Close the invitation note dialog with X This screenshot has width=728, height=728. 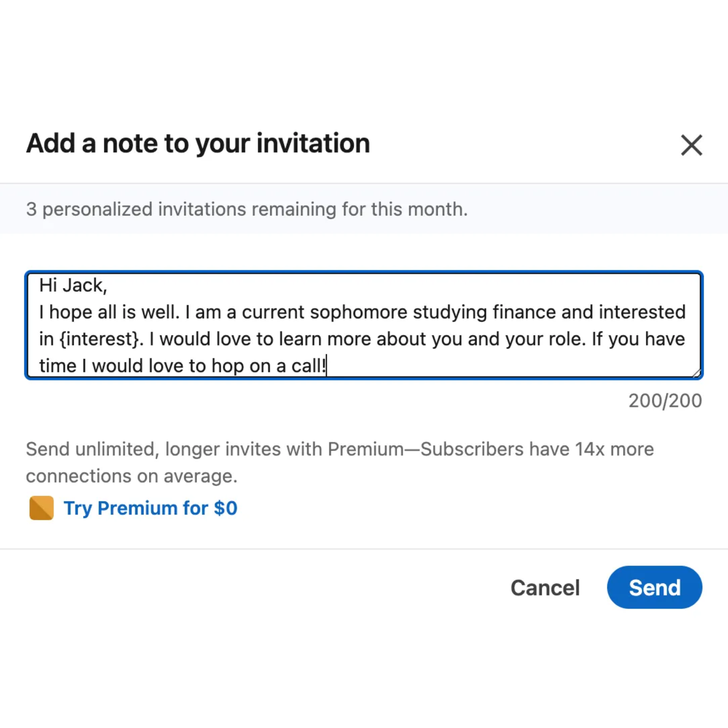click(691, 145)
